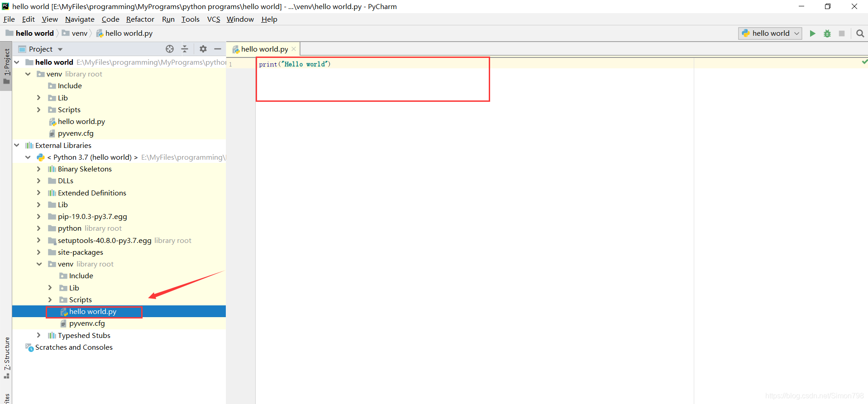The width and height of the screenshot is (868, 404).
Task: Open Project panel settings gear
Action: point(203,49)
